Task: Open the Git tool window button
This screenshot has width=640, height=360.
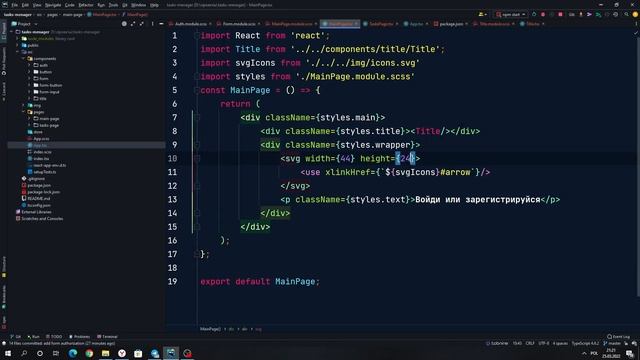Action: 16,336
